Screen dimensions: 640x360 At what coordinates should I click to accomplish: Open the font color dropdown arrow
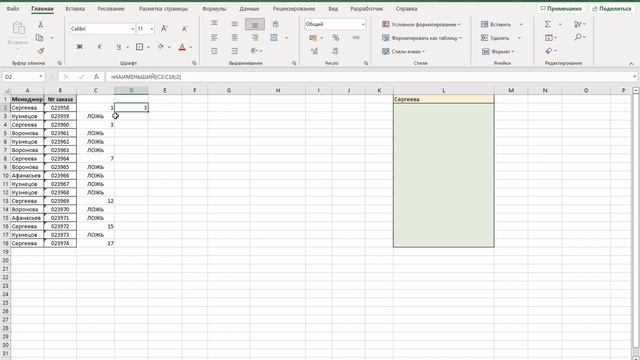click(191, 47)
